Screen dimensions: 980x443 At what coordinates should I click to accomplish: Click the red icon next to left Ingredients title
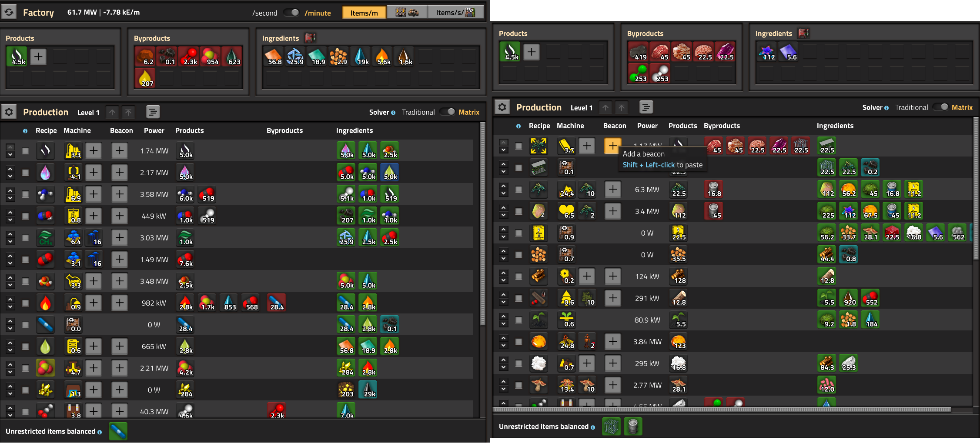click(310, 38)
